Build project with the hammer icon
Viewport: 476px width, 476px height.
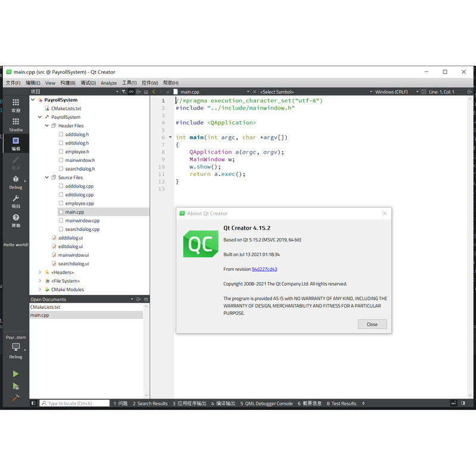16,397
